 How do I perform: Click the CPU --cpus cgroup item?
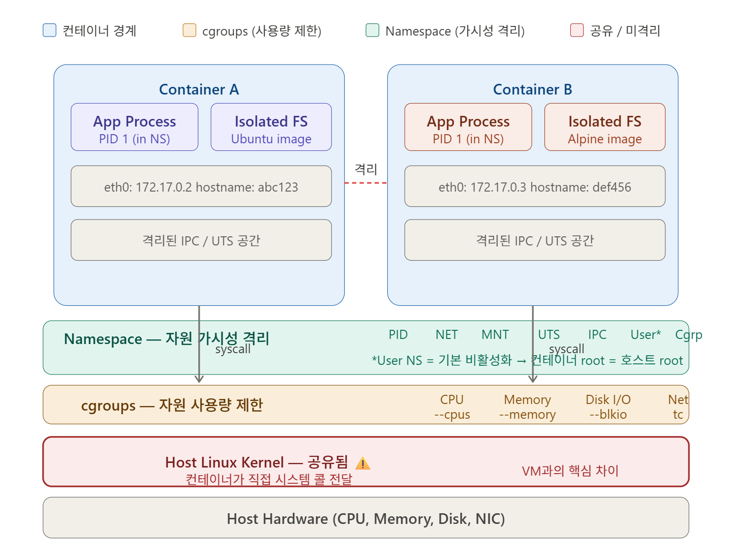coord(452,407)
